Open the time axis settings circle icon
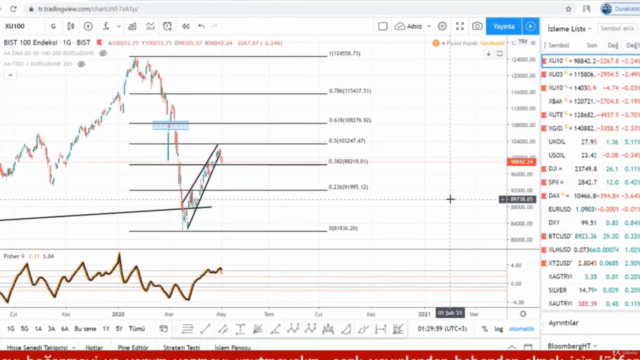The image size is (640, 360). [x=523, y=314]
